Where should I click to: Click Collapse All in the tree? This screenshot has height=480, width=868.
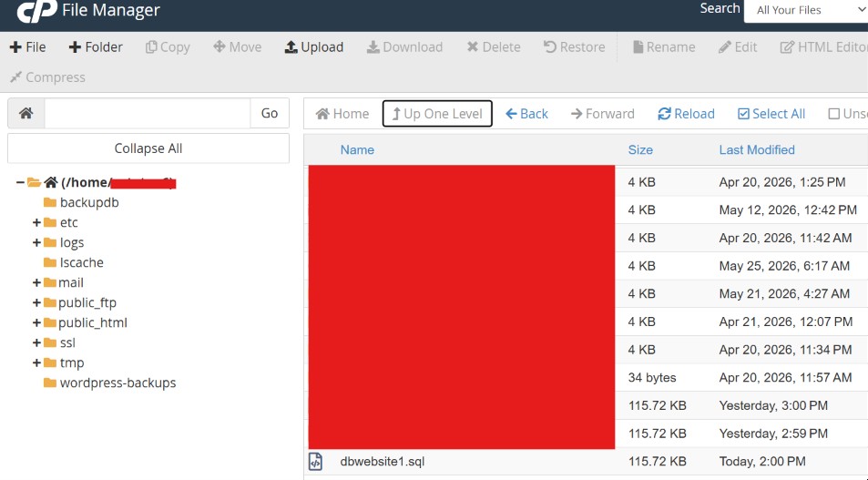(148, 148)
